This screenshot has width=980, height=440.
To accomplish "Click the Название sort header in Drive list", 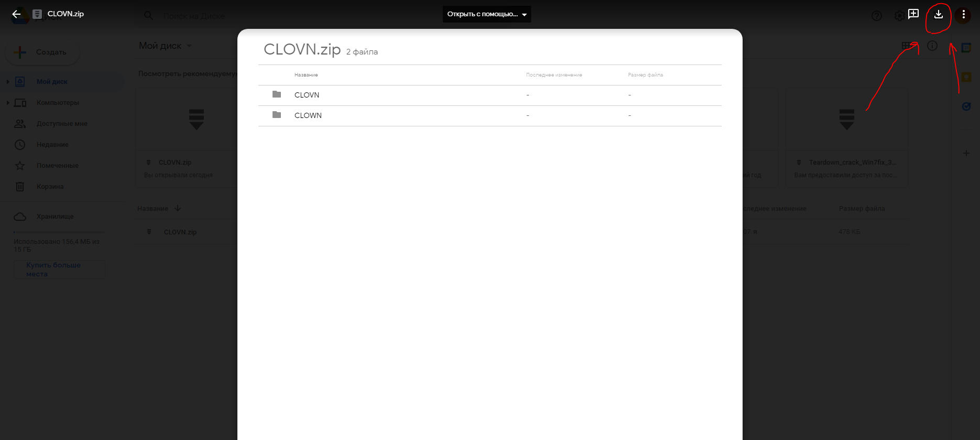I will [x=153, y=209].
